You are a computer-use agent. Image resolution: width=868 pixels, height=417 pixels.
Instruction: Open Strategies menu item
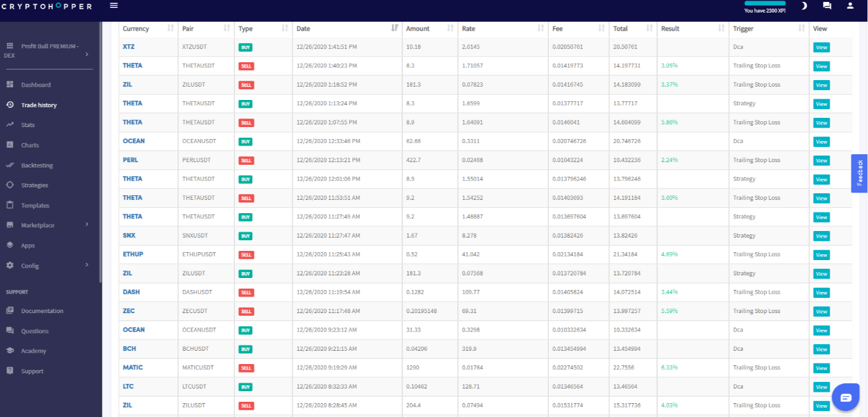[34, 185]
